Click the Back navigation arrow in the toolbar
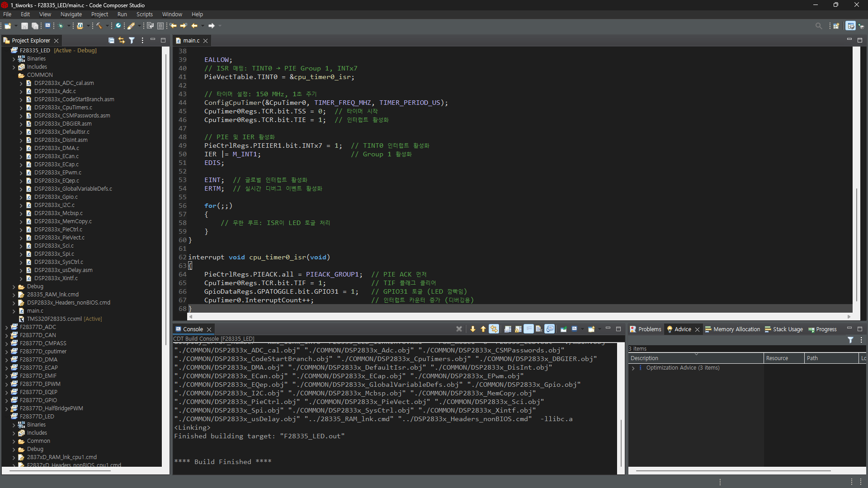 [x=194, y=26]
